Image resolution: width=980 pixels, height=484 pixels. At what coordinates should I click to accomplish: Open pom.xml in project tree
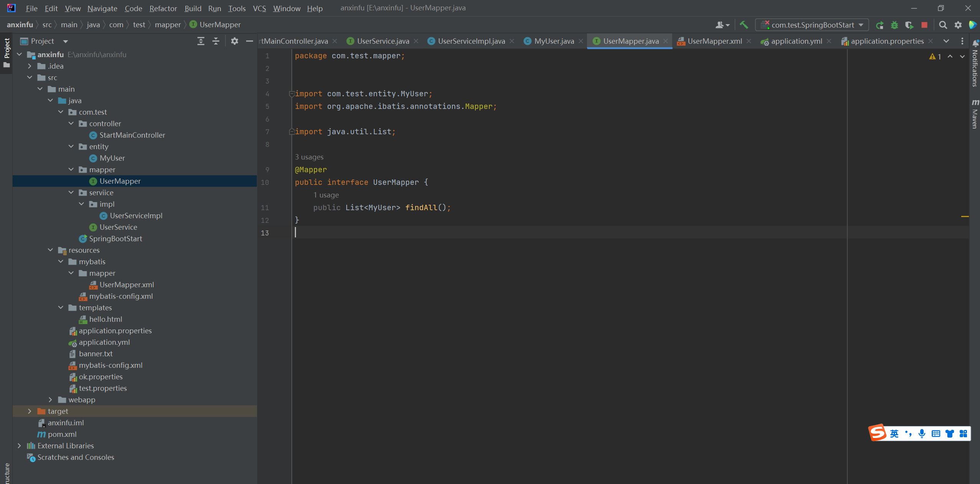click(x=62, y=434)
